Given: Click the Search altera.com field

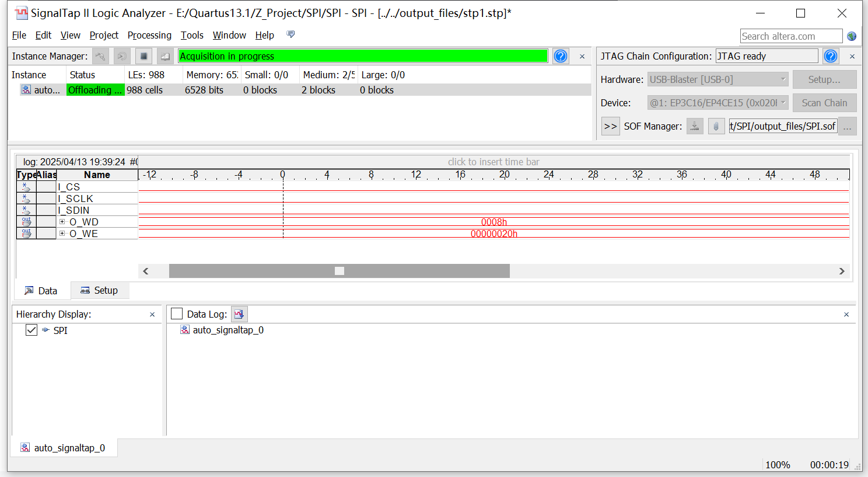Looking at the screenshot, I should pos(791,36).
